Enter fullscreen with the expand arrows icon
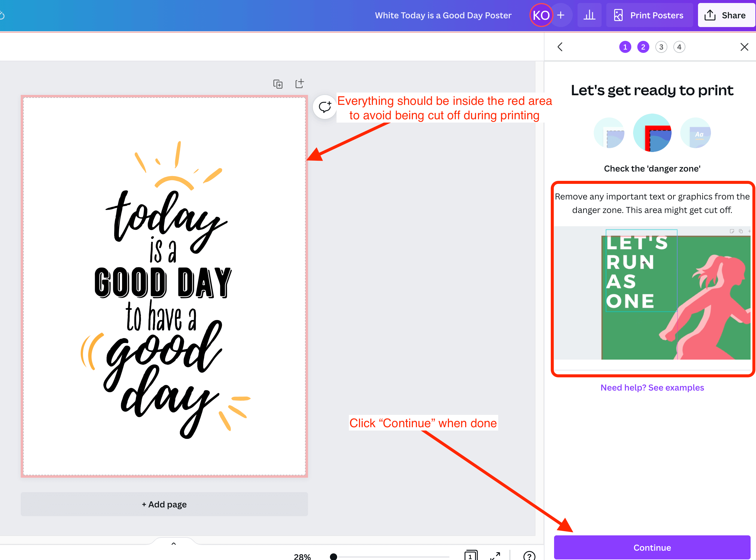 point(495,556)
